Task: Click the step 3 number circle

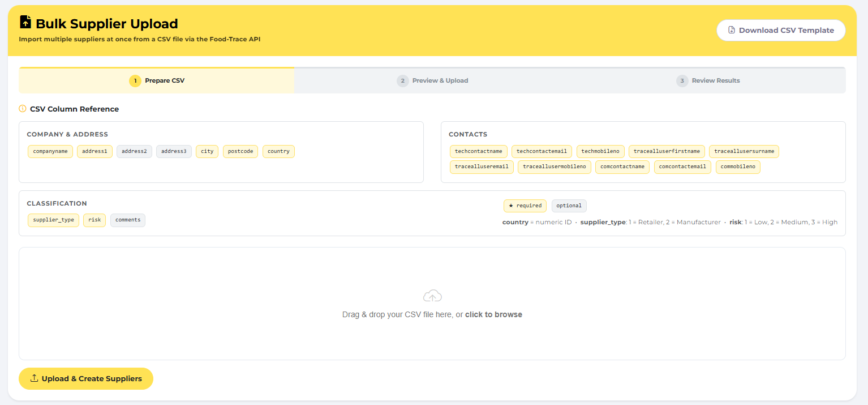Action: [x=682, y=81]
